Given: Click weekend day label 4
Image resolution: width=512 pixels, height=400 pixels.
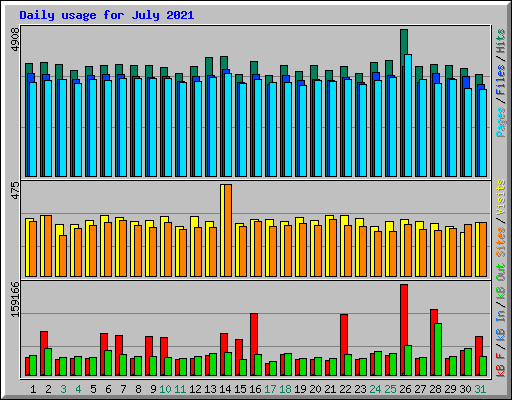Looking at the screenshot, I should pyautogui.click(x=78, y=389).
